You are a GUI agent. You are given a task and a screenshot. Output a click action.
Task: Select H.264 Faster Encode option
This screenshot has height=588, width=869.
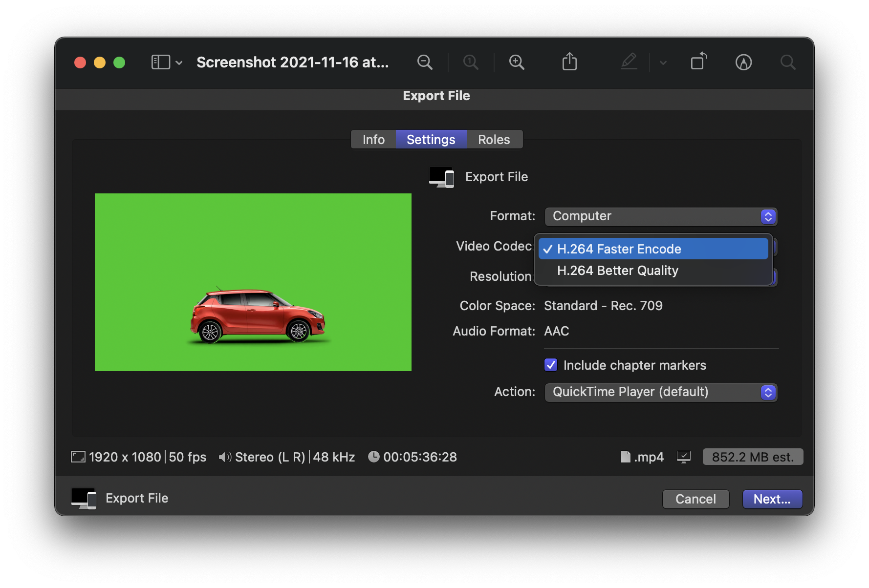tap(619, 249)
